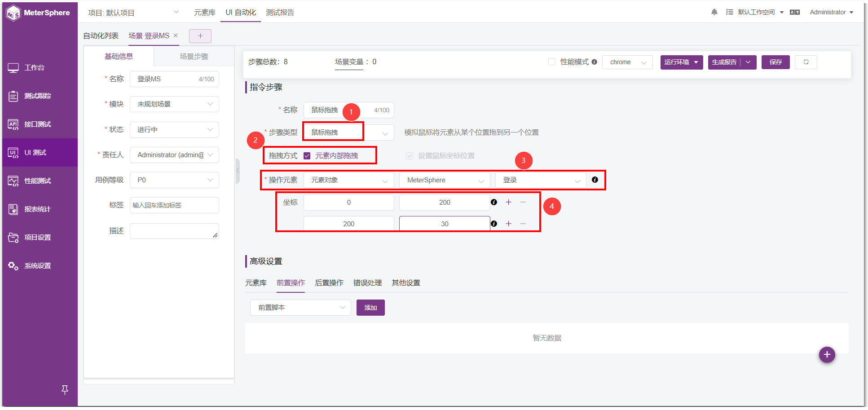This screenshot has width=868, height=410.
Task: Select the 错误处理 tab
Action: (367, 283)
